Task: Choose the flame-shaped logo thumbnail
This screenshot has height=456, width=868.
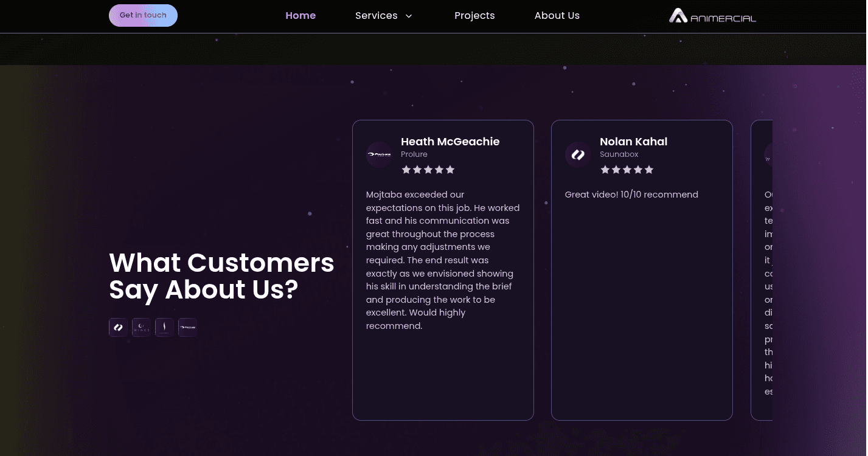Action: (164, 327)
